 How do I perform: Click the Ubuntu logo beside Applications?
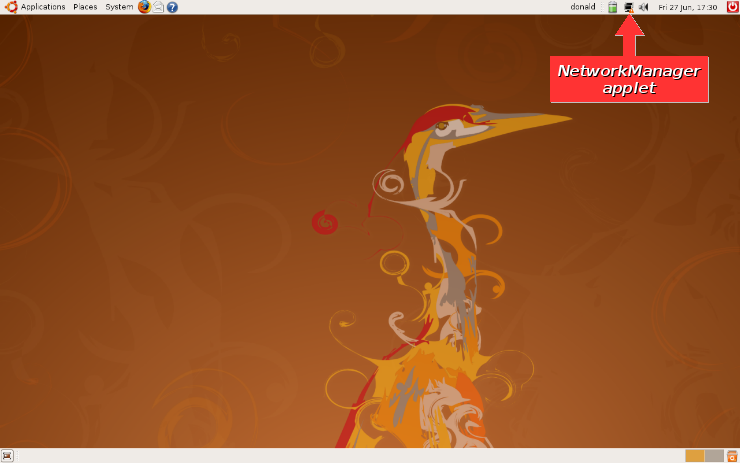pos(11,7)
